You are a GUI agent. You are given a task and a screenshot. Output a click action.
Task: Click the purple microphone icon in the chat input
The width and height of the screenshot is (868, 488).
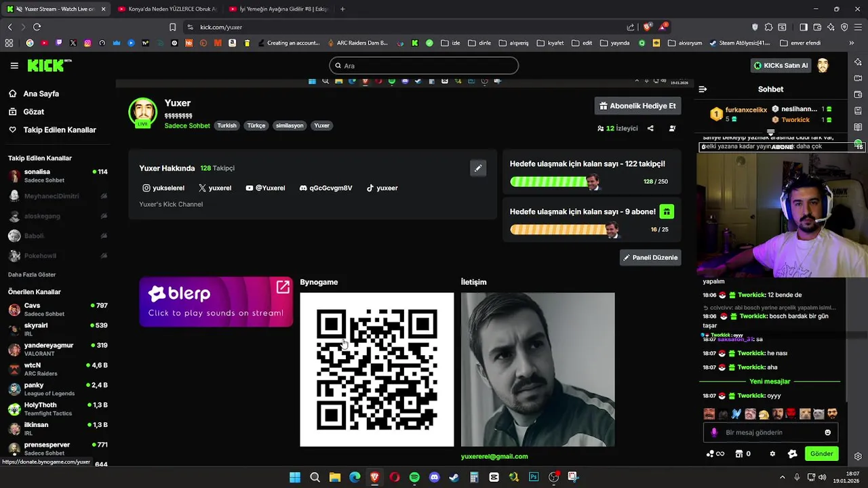714,432
